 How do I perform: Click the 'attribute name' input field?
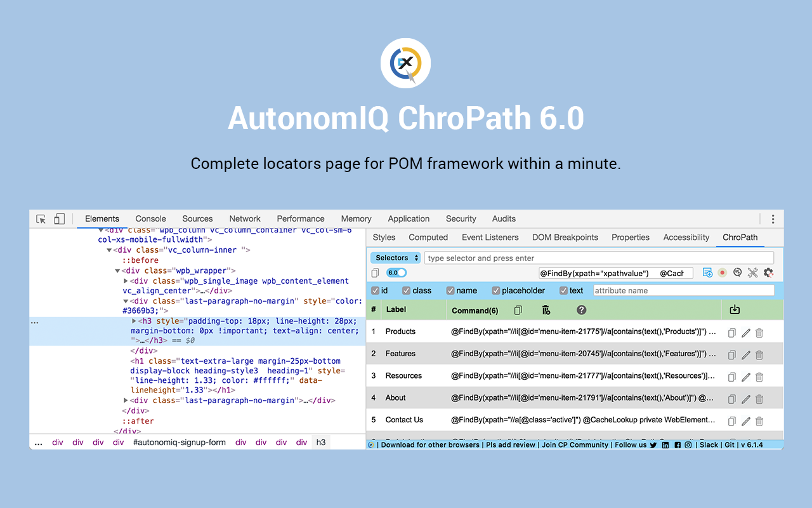tap(684, 291)
